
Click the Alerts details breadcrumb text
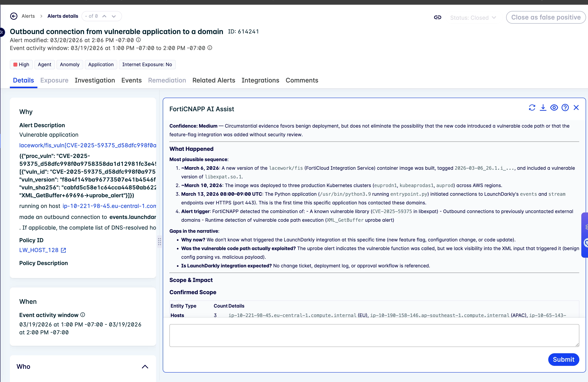(x=63, y=16)
